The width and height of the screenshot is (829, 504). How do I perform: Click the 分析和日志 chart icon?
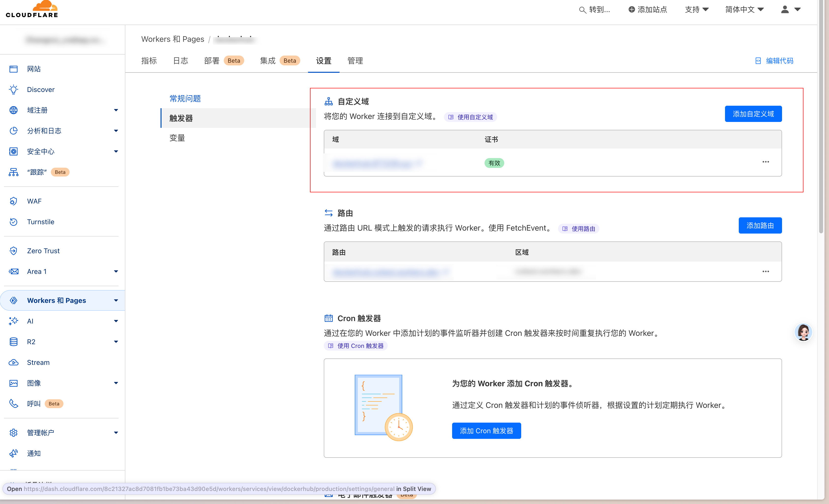[x=14, y=131]
